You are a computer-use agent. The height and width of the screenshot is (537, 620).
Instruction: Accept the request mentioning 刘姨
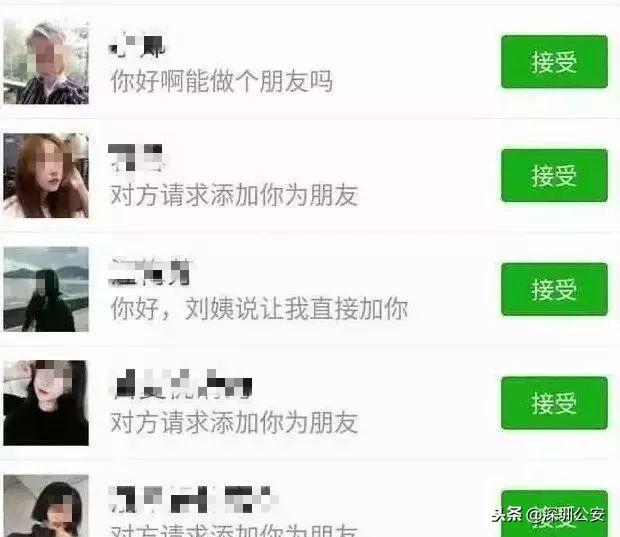pos(554,289)
